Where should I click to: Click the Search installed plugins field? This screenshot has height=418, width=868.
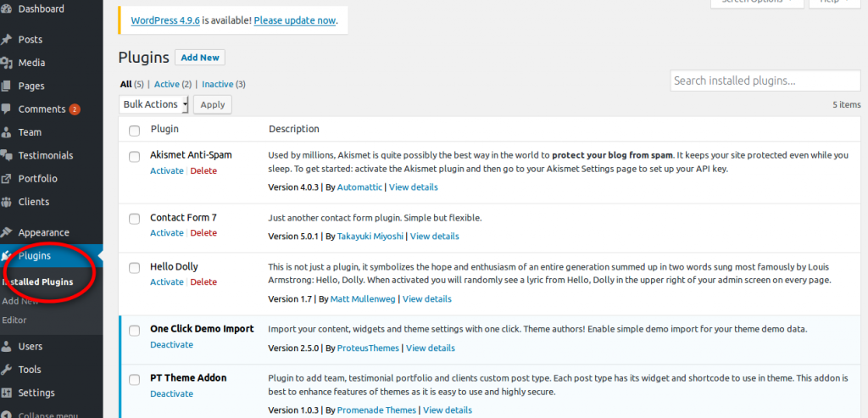click(x=754, y=81)
